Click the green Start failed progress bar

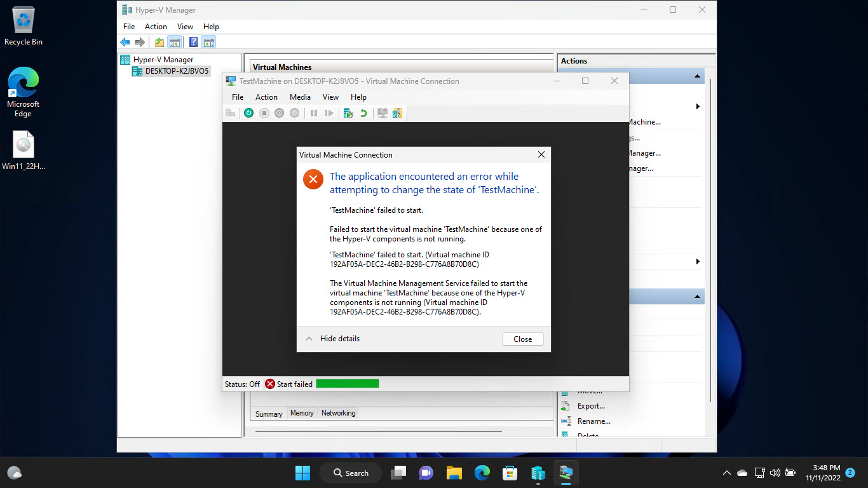coord(347,383)
